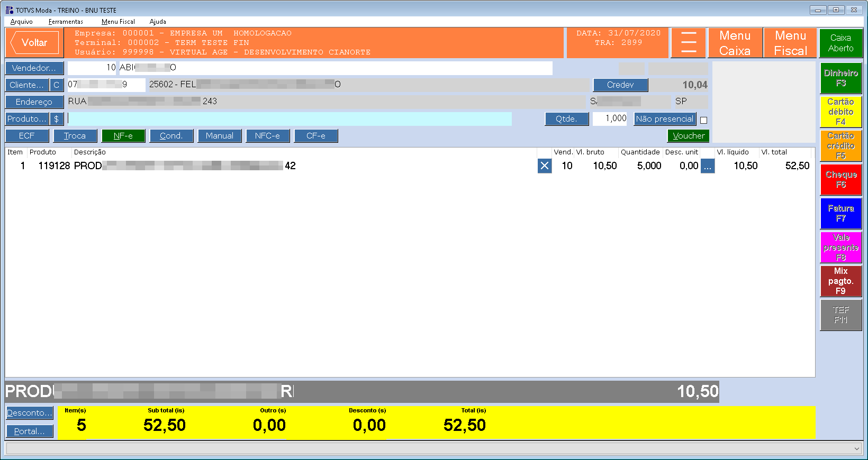Open the Ferramentas menu
The width and height of the screenshot is (868, 460).
(66, 22)
